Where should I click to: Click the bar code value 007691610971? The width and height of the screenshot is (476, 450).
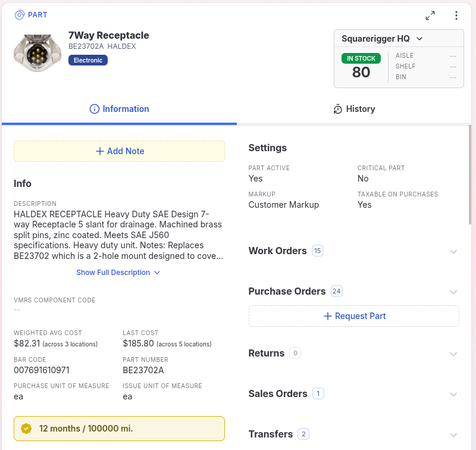(42, 370)
